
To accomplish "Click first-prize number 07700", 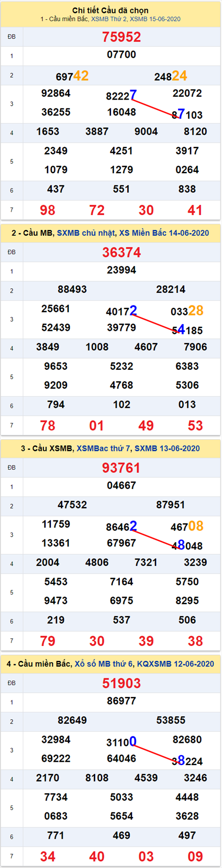I will pos(122,55).
